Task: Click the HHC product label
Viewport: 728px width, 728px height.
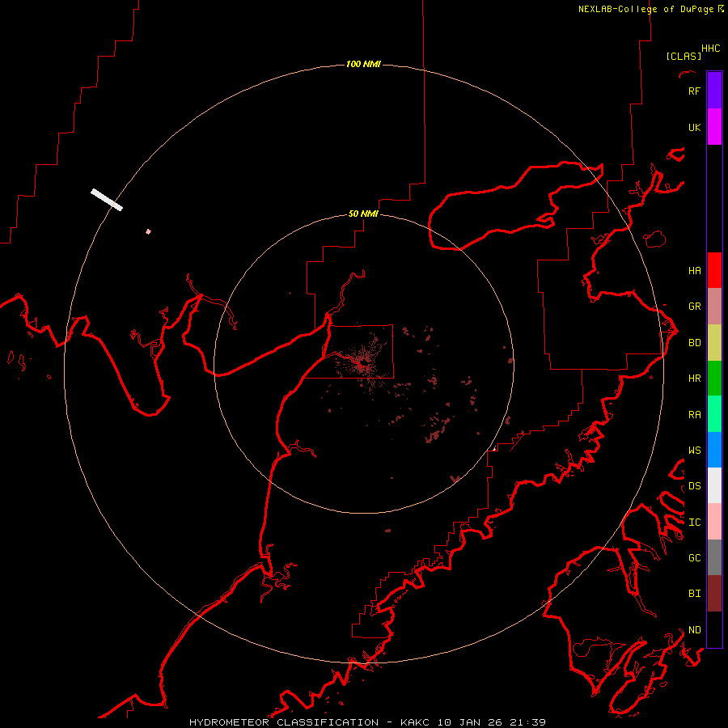Action: 710,49
